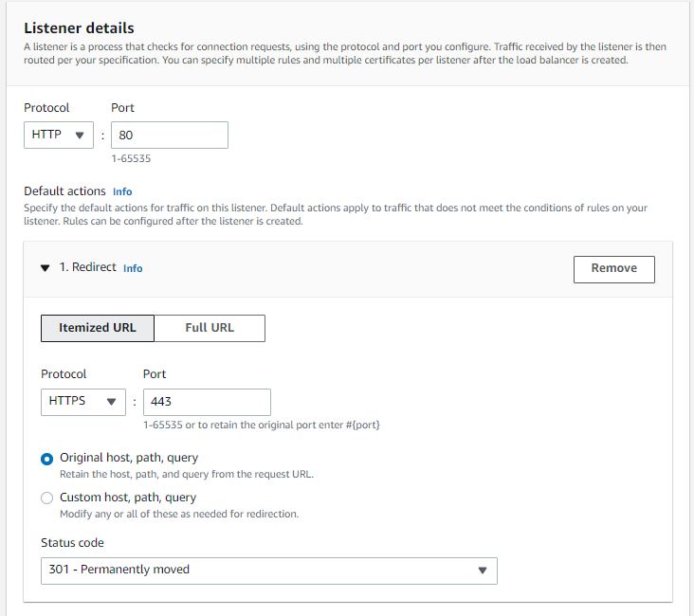Viewport: 694px width, 616px height.
Task: Click 'Modify any or all of these' description
Action: coord(179,514)
